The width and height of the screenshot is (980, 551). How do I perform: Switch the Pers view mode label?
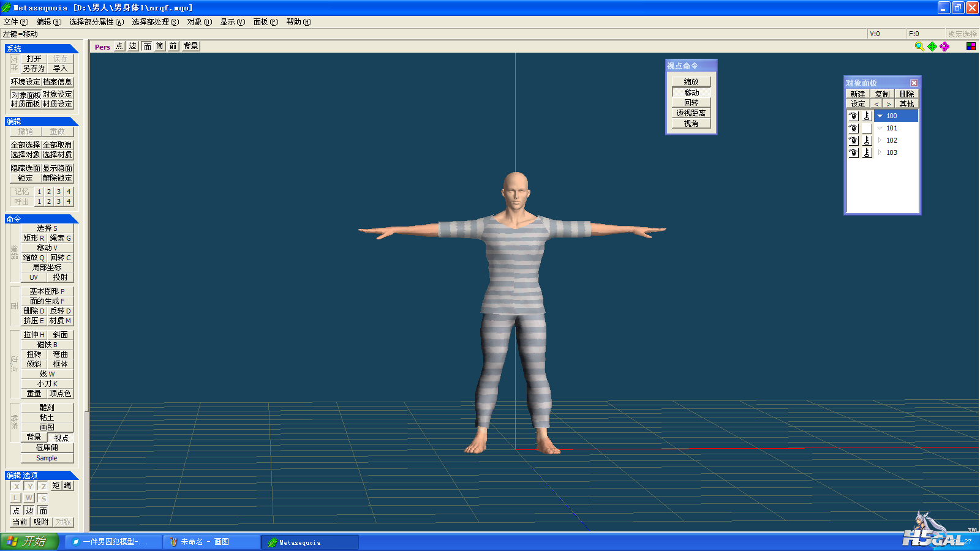click(x=102, y=47)
